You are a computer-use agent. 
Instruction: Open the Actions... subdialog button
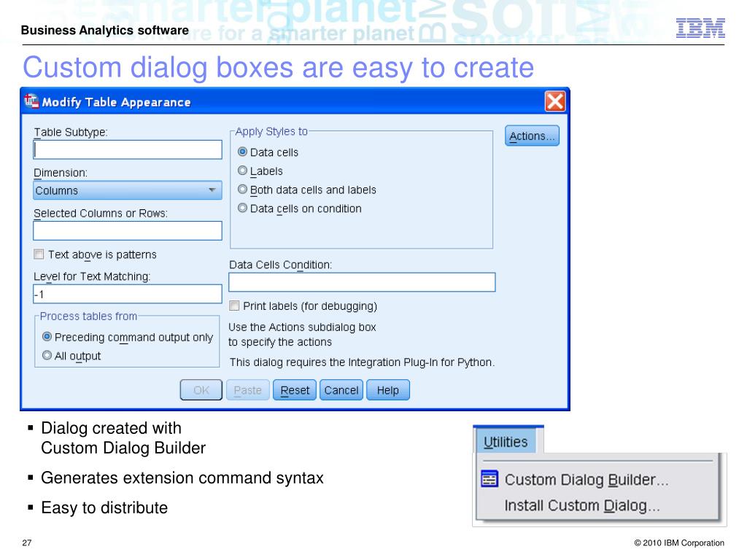(532, 136)
